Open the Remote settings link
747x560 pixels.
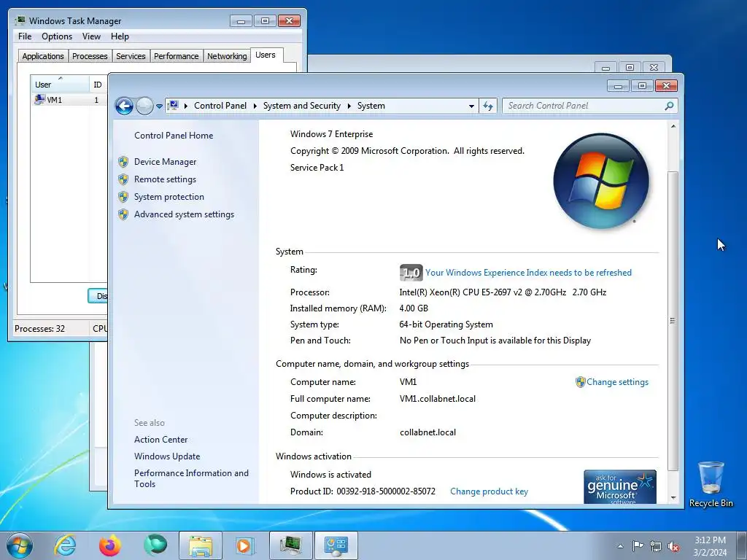click(x=165, y=179)
